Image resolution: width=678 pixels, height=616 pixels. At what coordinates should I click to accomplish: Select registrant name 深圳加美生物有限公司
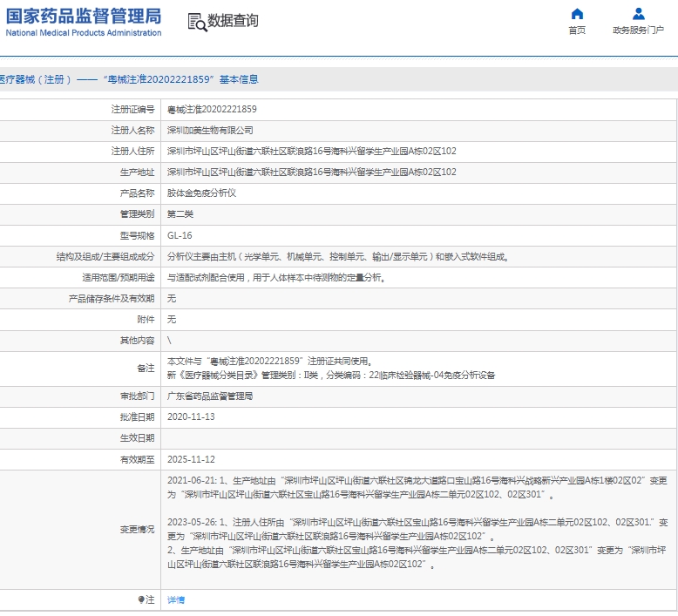point(210,130)
